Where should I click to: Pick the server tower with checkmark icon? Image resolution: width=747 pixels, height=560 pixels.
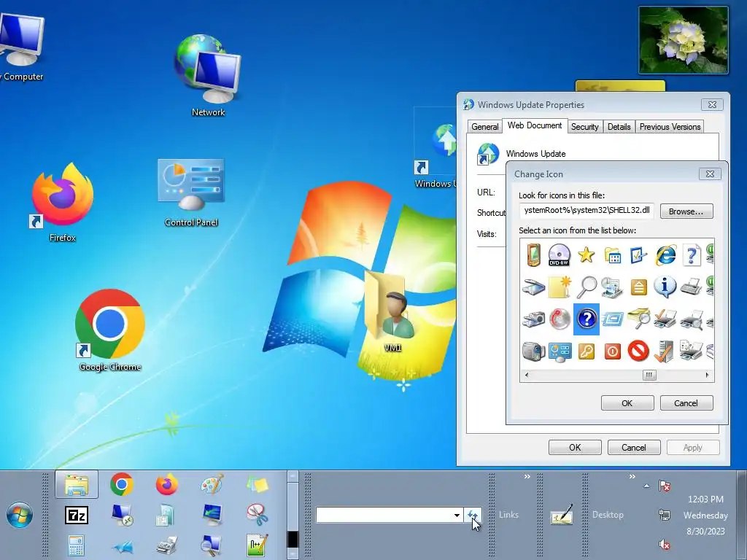coord(665,351)
